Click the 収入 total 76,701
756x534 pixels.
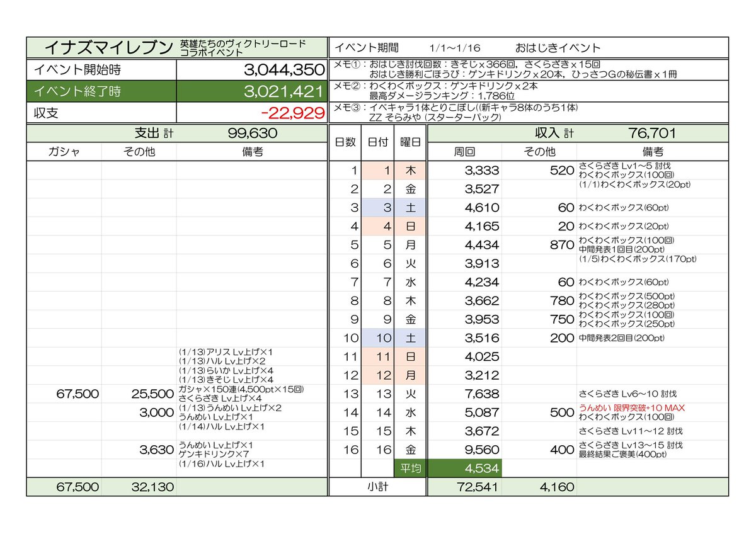click(x=652, y=133)
